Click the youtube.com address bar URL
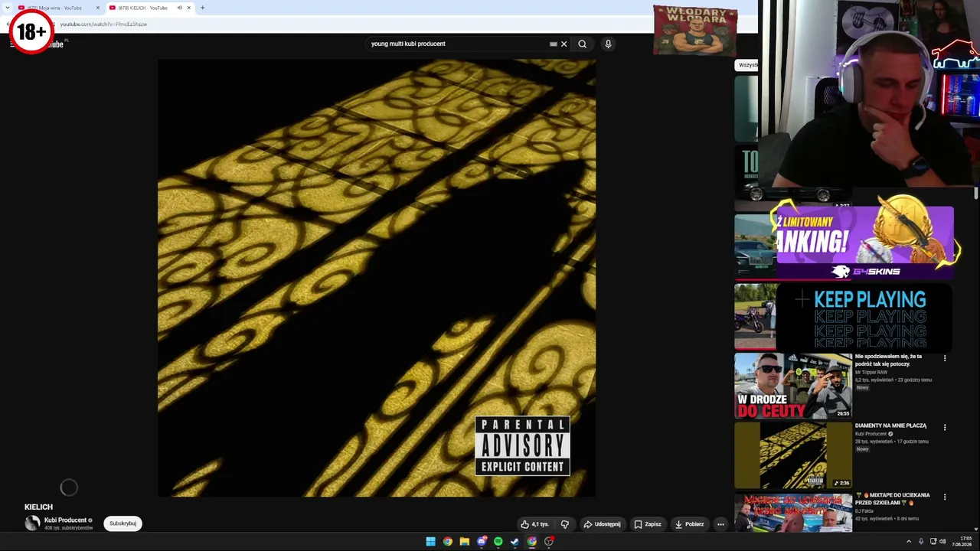Viewport: 980px width, 551px height. tap(103, 24)
